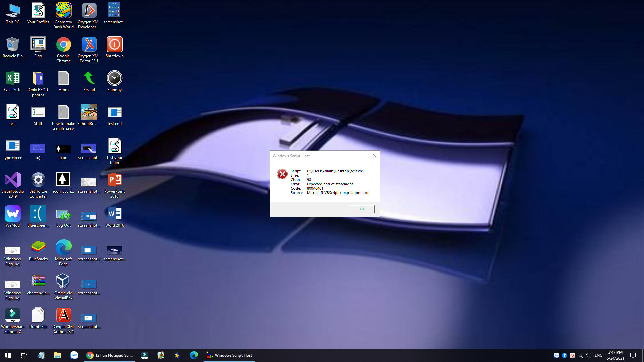Select the Visual Studio 2019 icon
Screen dimensions: 644x362
[x=13, y=180]
